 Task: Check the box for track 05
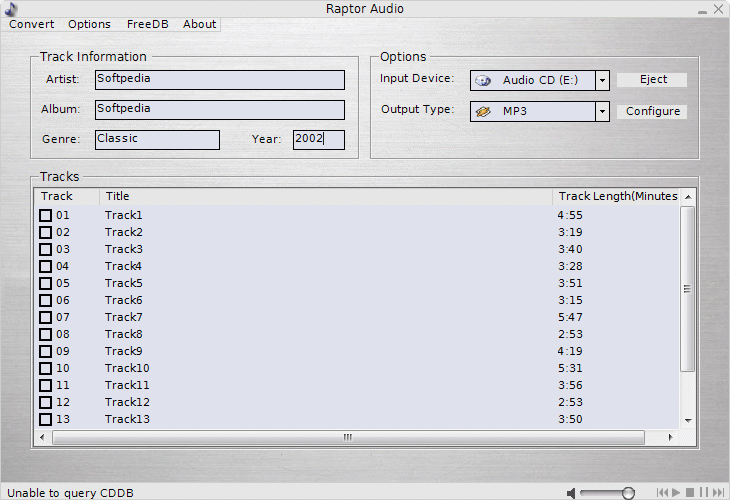(x=46, y=283)
